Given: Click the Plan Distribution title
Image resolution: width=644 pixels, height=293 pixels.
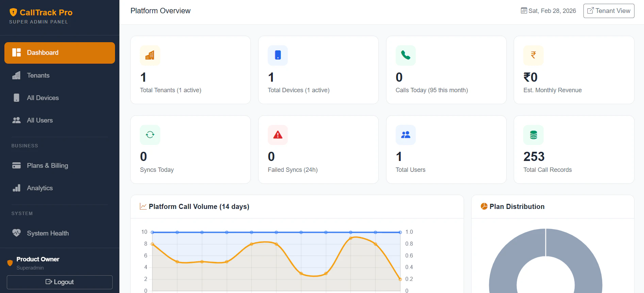Looking at the screenshot, I should [x=517, y=207].
